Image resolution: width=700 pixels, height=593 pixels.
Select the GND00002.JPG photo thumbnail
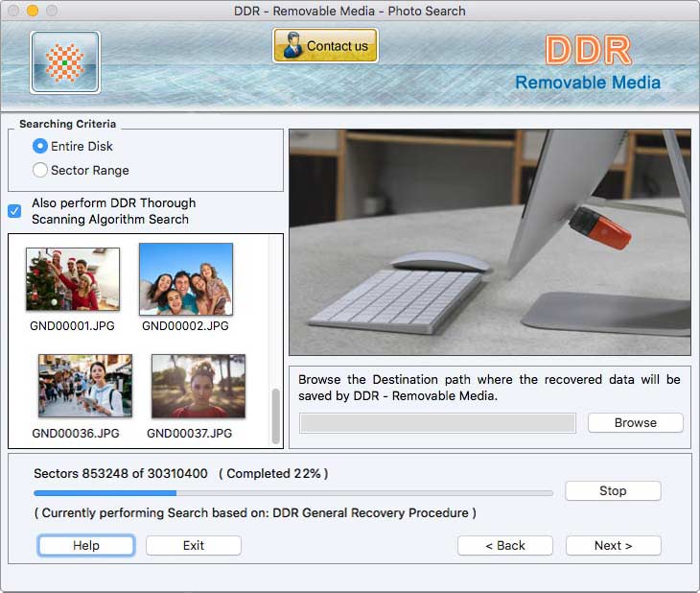(x=186, y=279)
